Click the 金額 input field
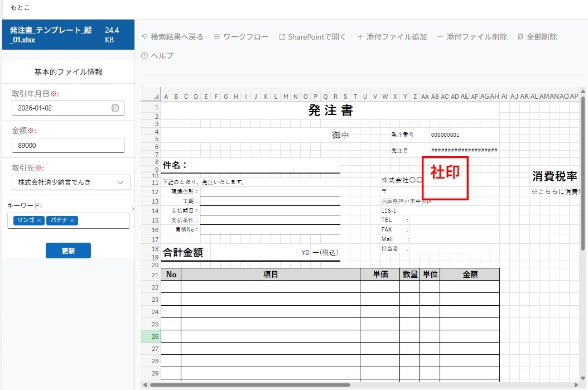 click(x=68, y=145)
